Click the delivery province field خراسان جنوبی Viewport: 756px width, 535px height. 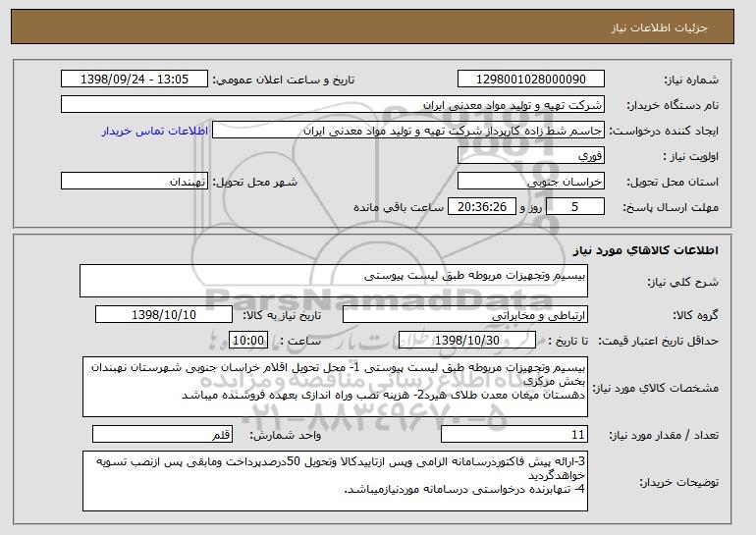click(x=531, y=182)
